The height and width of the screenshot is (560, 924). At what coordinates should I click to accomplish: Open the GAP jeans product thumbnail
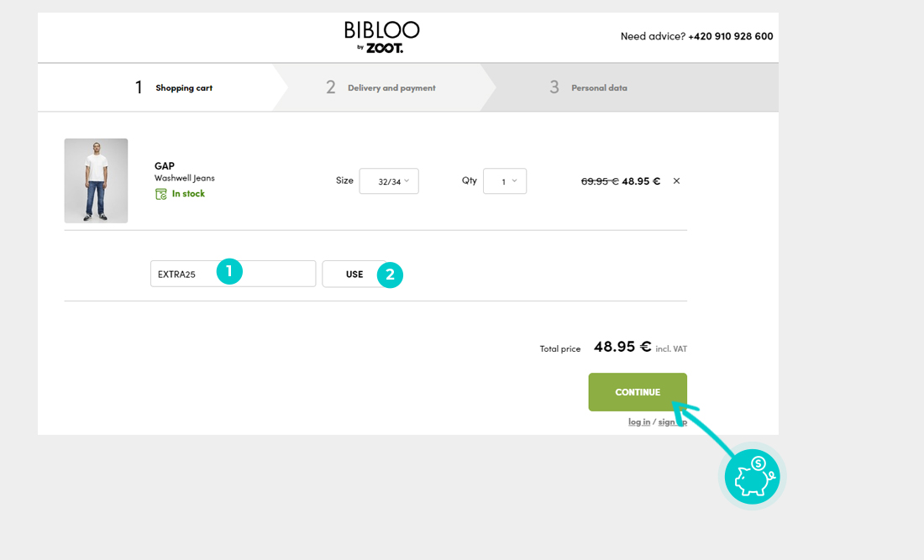click(x=97, y=181)
